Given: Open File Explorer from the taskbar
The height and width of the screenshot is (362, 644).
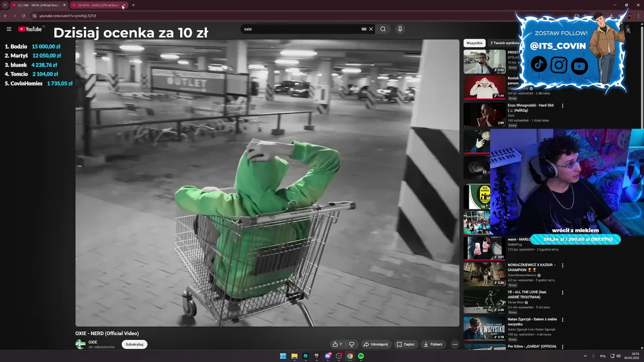Looking at the screenshot, I should coord(294,356).
